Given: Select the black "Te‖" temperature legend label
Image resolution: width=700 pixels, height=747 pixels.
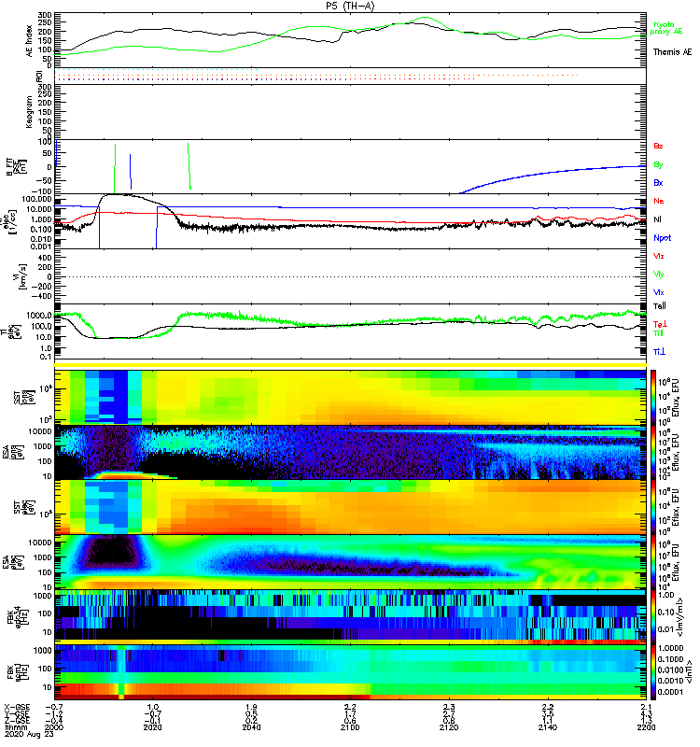Looking at the screenshot, I should [x=659, y=306].
